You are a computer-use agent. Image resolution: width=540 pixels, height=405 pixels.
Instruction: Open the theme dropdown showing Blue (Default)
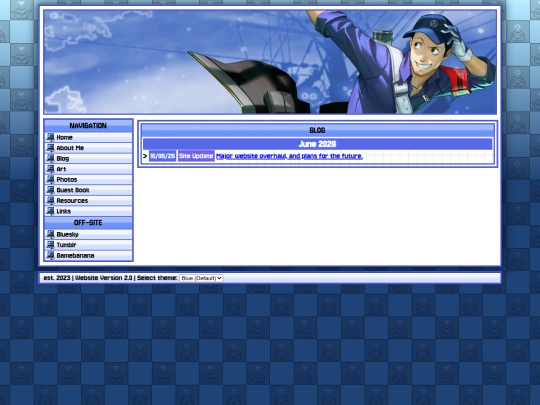click(201, 278)
